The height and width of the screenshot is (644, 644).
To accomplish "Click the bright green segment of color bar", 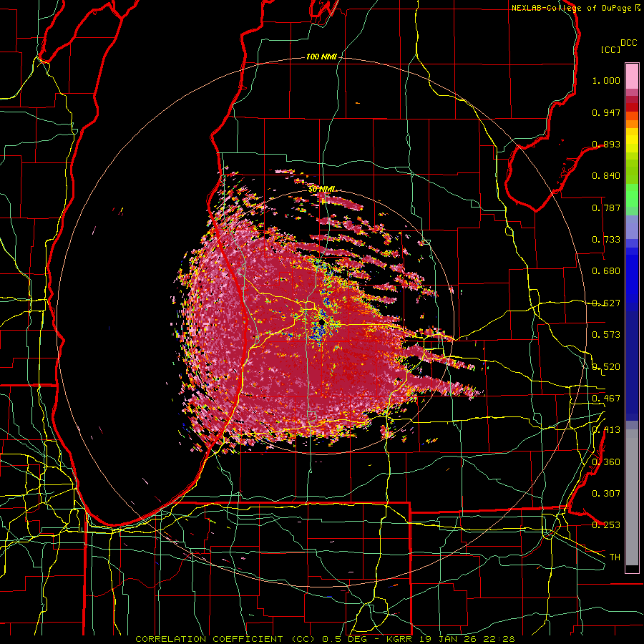I will (632, 195).
